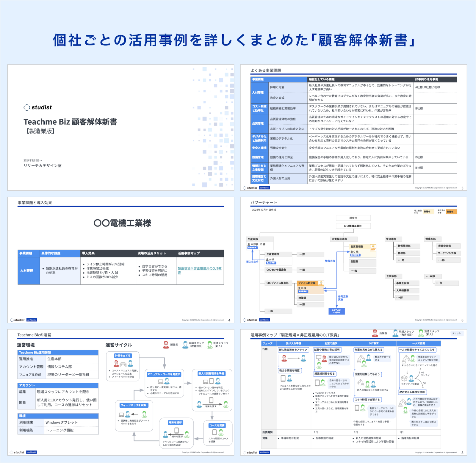476x463 pixels.
Task: Click the 安全と環境 category cell
Action: click(x=259, y=148)
